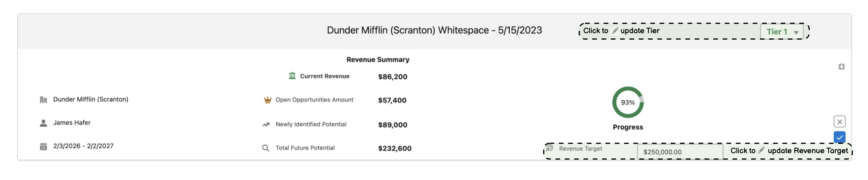Click the magnifier icon beside Total Future Potential
This screenshot has width=868, height=180.
click(265, 148)
